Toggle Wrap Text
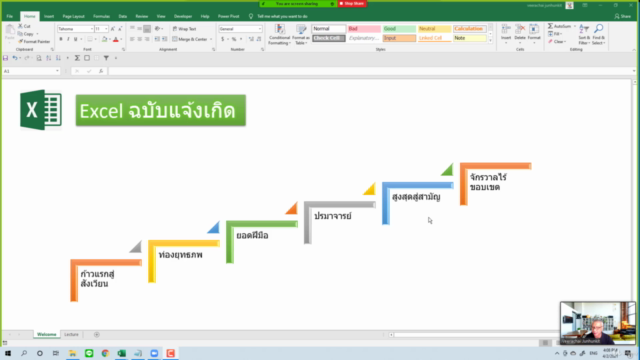640x360 pixels. coord(184,29)
